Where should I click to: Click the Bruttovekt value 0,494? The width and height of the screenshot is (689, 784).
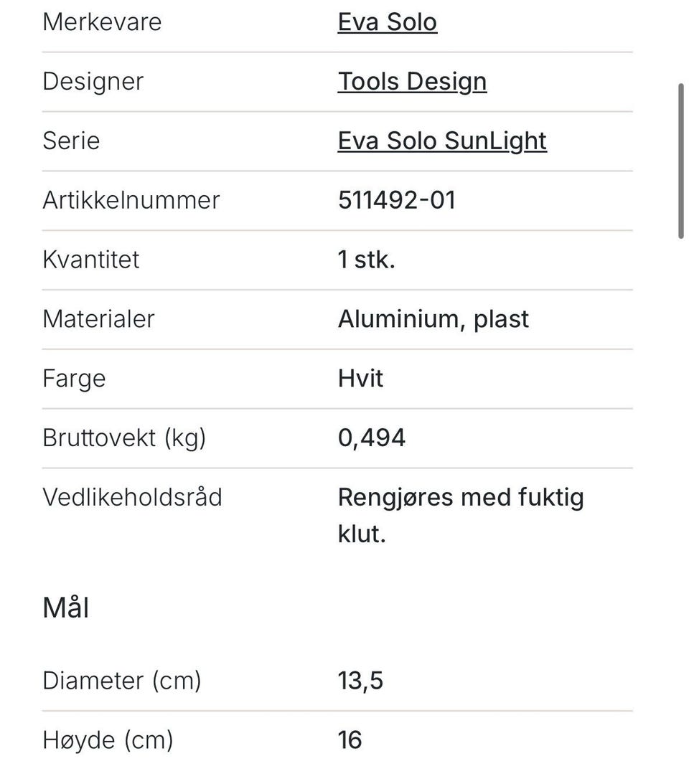[371, 438]
